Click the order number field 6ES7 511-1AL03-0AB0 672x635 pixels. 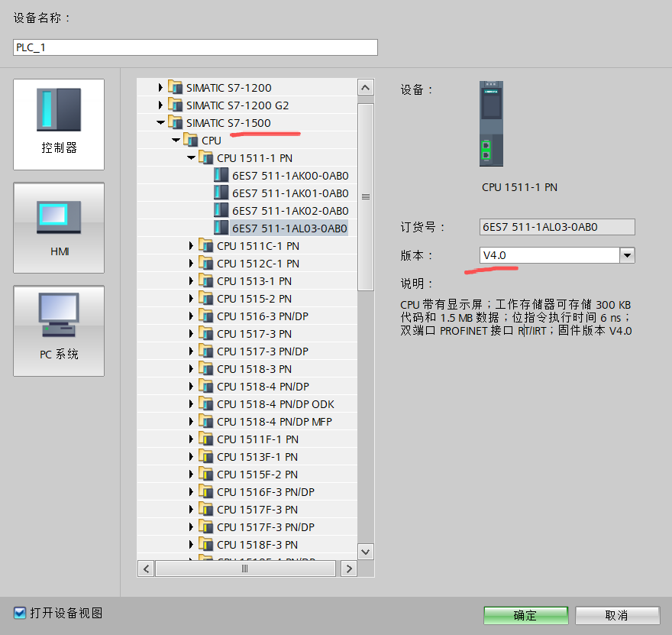(557, 227)
